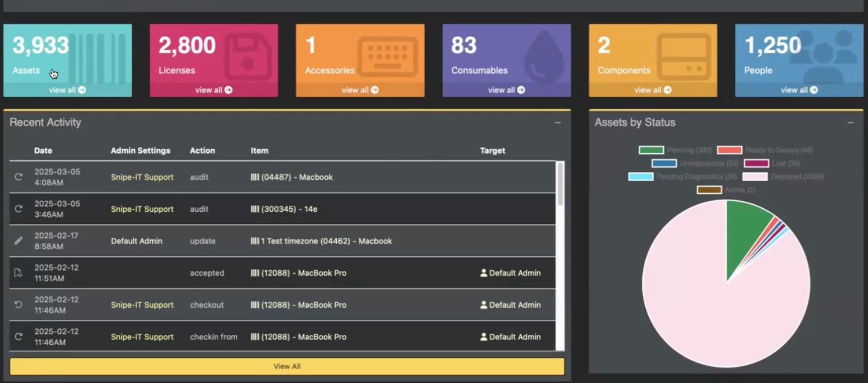Click the 1,250 People count

pyautogui.click(x=773, y=46)
